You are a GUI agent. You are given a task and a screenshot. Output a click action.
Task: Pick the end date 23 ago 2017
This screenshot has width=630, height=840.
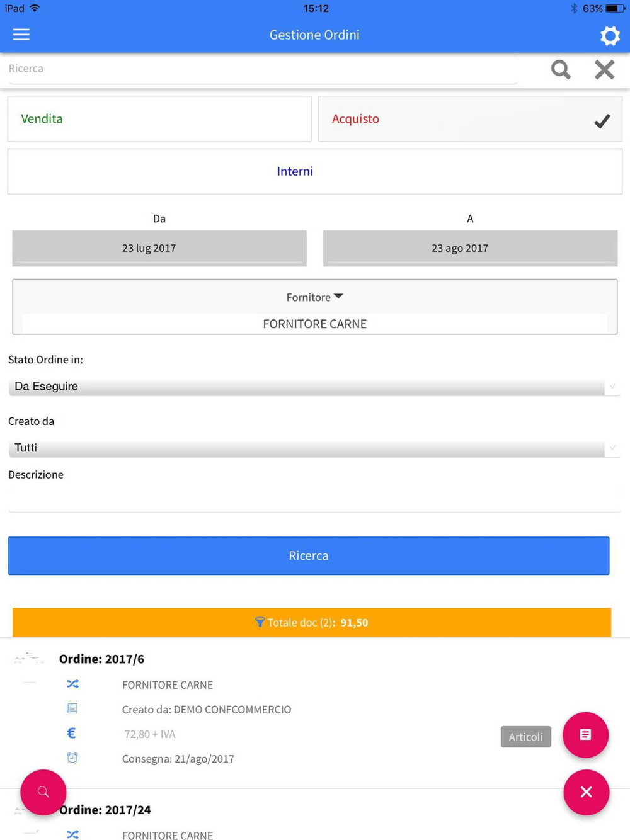[470, 248]
